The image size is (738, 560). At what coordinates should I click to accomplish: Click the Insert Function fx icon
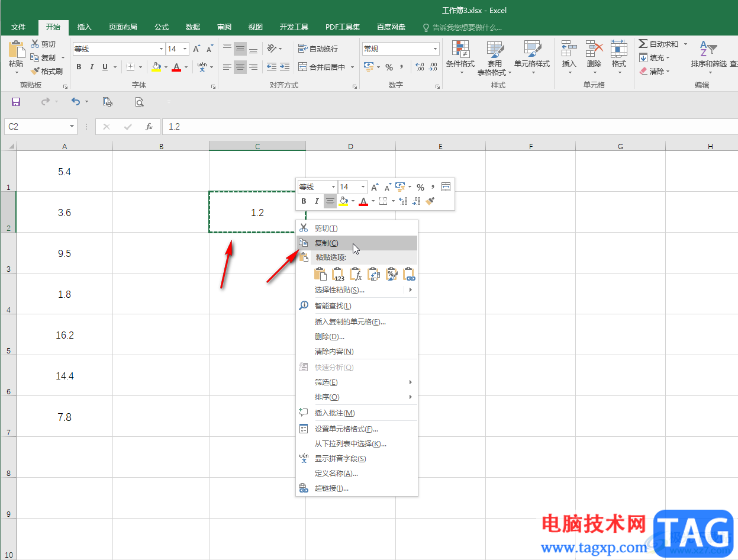pyautogui.click(x=149, y=127)
